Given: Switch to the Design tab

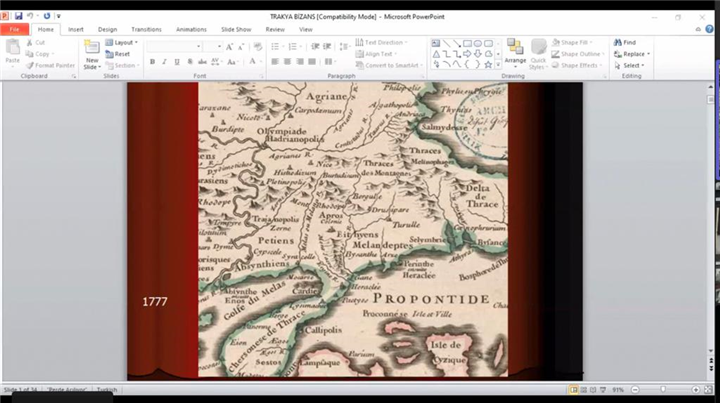Looking at the screenshot, I should (x=107, y=29).
